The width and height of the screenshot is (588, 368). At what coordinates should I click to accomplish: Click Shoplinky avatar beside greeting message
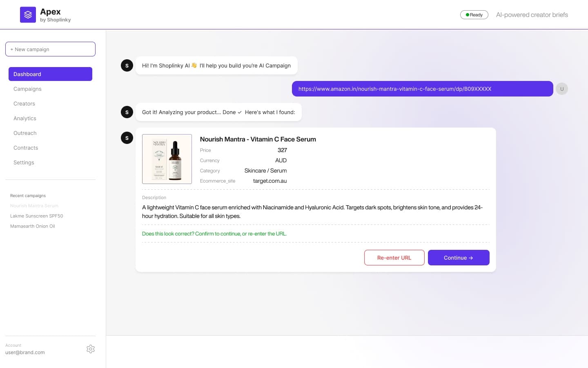[127, 65]
